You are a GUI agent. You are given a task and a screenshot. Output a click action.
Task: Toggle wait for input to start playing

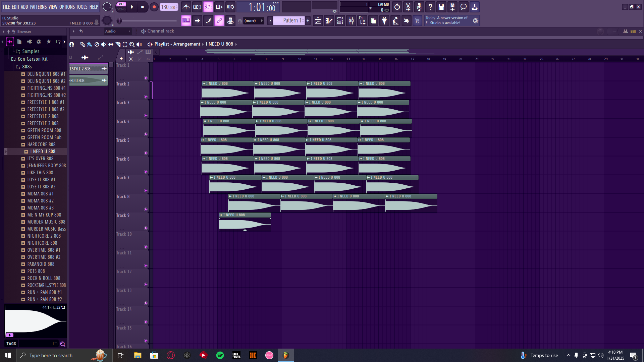pos(197,7)
